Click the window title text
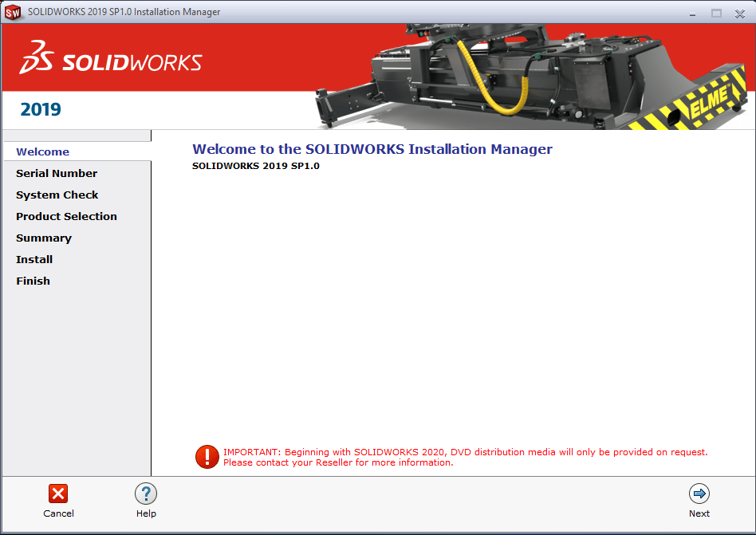Screen dimensions: 756x535 click(124, 12)
